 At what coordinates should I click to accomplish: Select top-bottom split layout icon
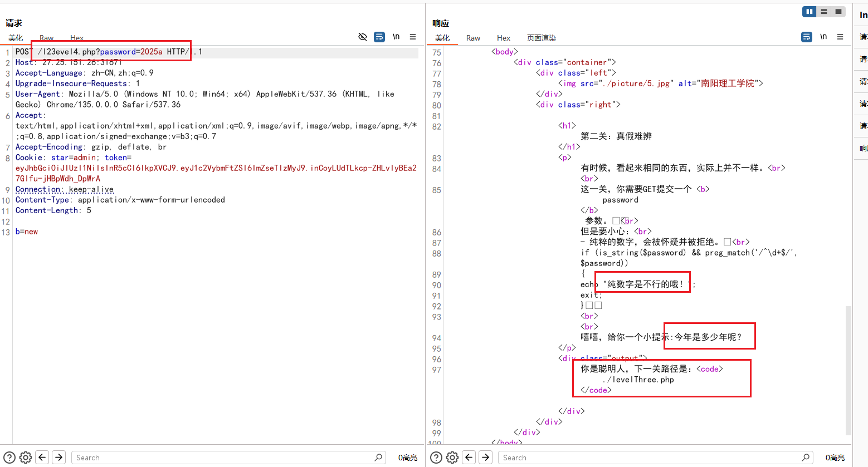[x=824, y=12]
